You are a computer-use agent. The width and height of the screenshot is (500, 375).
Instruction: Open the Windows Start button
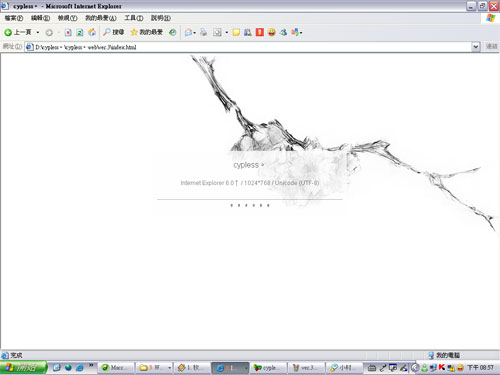(23, 368)
